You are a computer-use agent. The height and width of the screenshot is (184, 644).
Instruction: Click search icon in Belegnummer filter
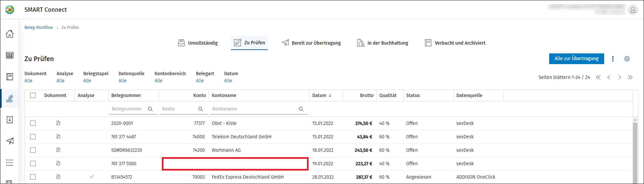pyautogui.click(x=150, y=109)
